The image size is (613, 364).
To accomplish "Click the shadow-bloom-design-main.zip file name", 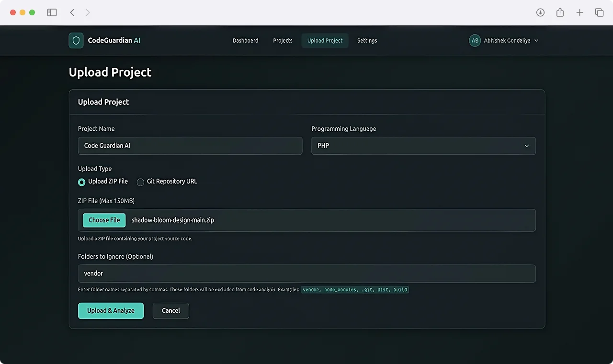I will click(173, 220).
